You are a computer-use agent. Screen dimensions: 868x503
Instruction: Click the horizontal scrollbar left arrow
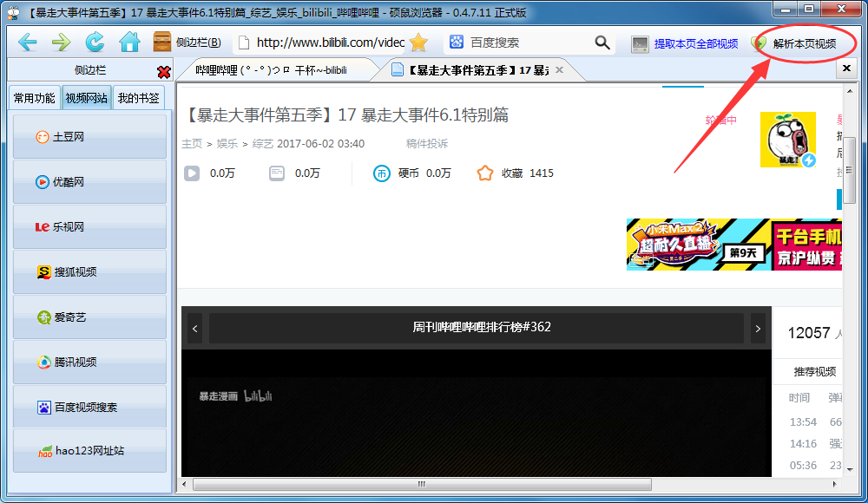click(184, 484)
